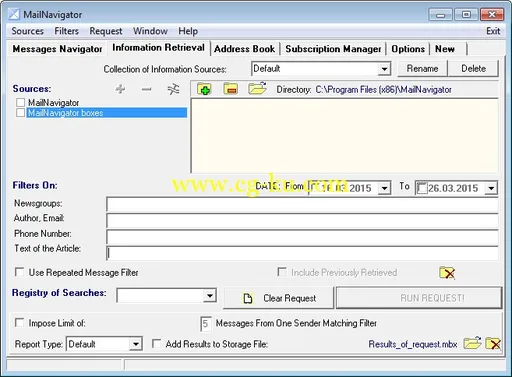
Task: Click the add source plus icon
Action: click(120, 89)
